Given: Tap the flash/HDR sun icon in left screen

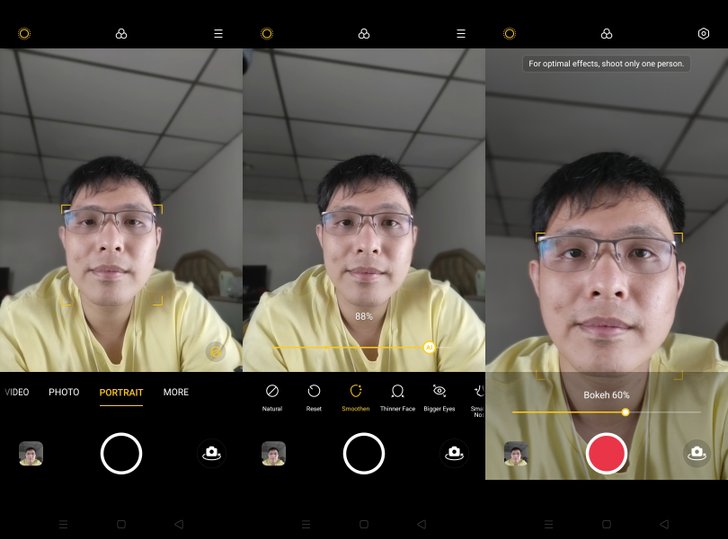Looking at the screenshot, I should (24, 33).
